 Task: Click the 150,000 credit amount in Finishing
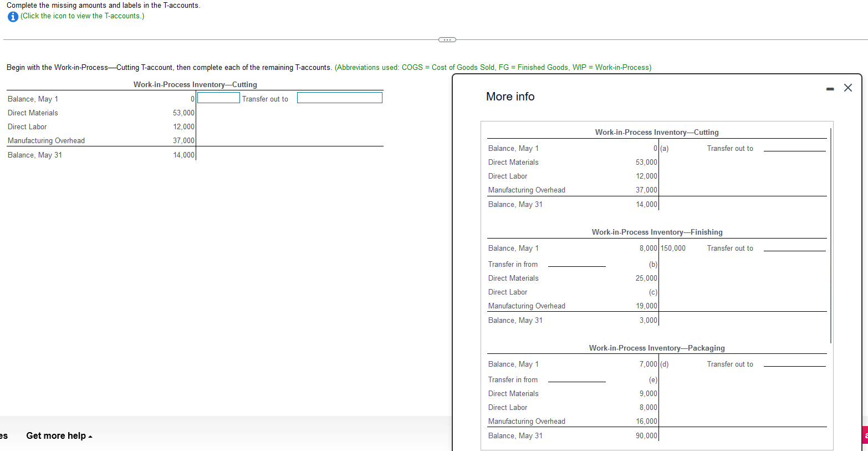673,249
